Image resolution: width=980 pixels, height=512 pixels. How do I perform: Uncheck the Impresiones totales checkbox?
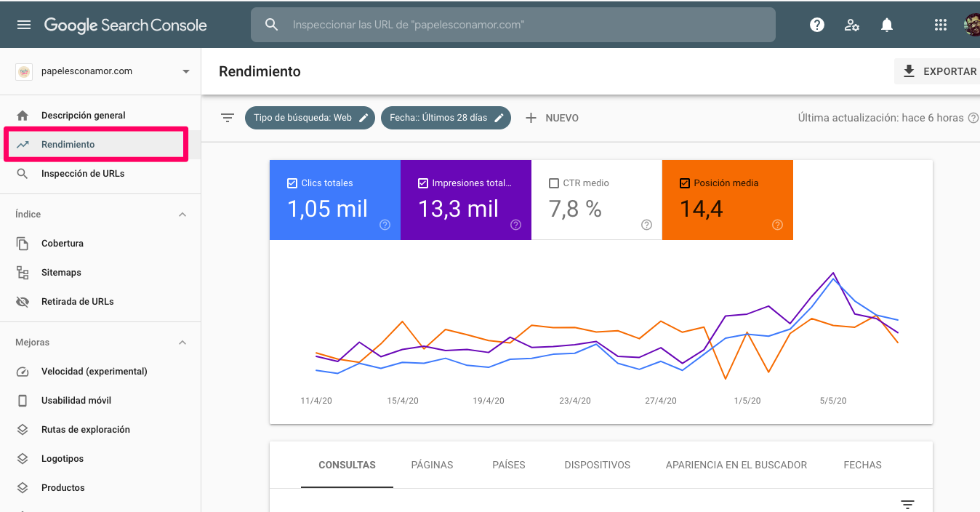pos(423,183)
